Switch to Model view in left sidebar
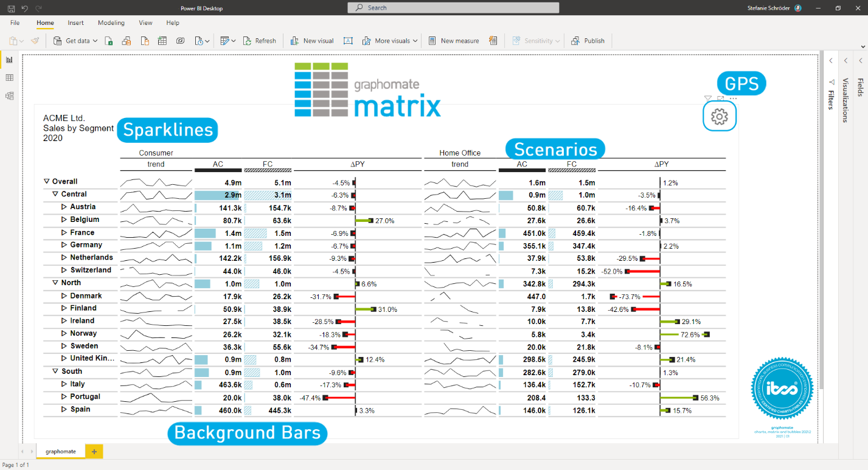 (9, 96)
